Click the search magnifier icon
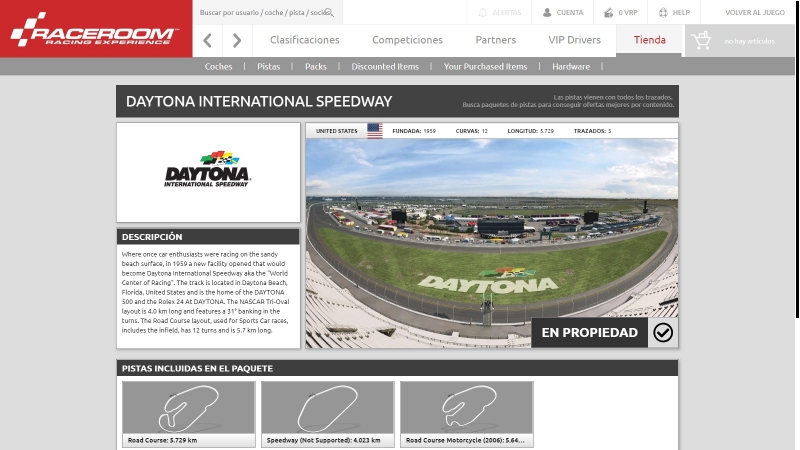Viewport: 800px width, 450px height. click(329, 12)
